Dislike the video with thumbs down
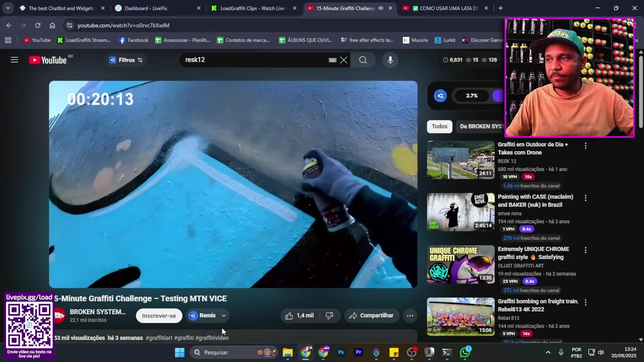This screenshot has width=644, height=362. coord(329,316)
